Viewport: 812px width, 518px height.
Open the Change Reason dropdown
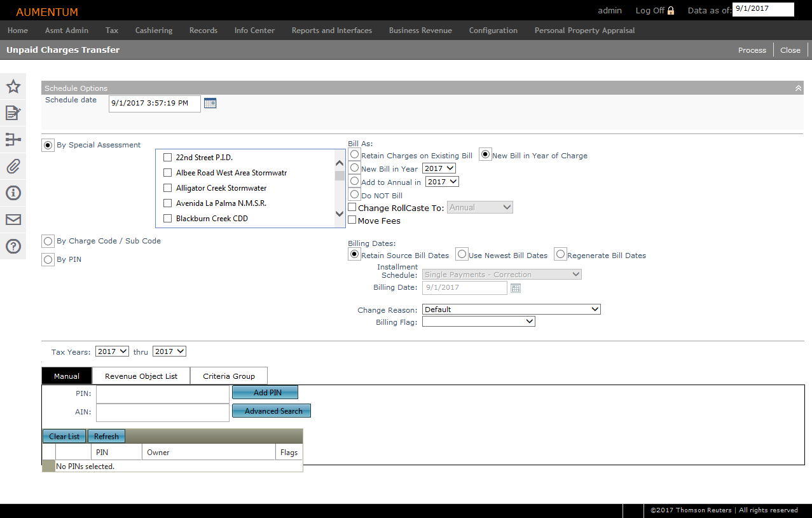511,310
